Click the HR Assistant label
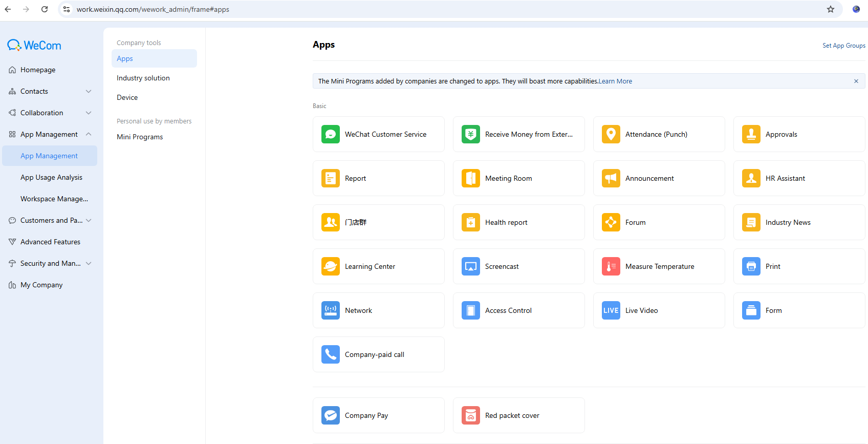Viewport: 868px width, 444px height. [785, 178]
